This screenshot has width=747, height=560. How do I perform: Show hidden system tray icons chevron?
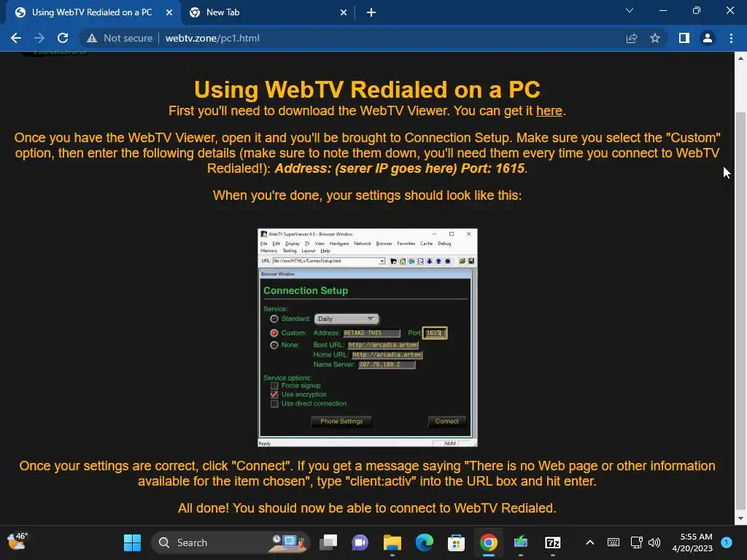pos(589,542)
